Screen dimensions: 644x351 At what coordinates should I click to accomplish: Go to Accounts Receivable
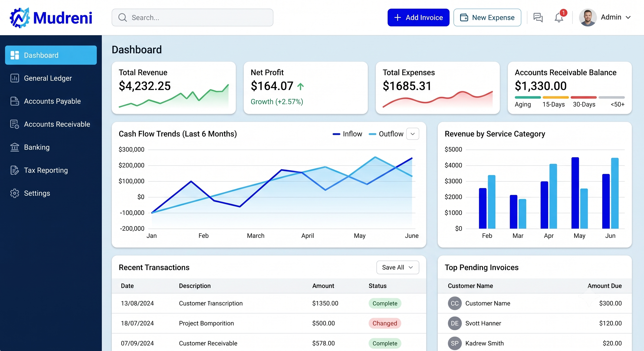[51, 124]
